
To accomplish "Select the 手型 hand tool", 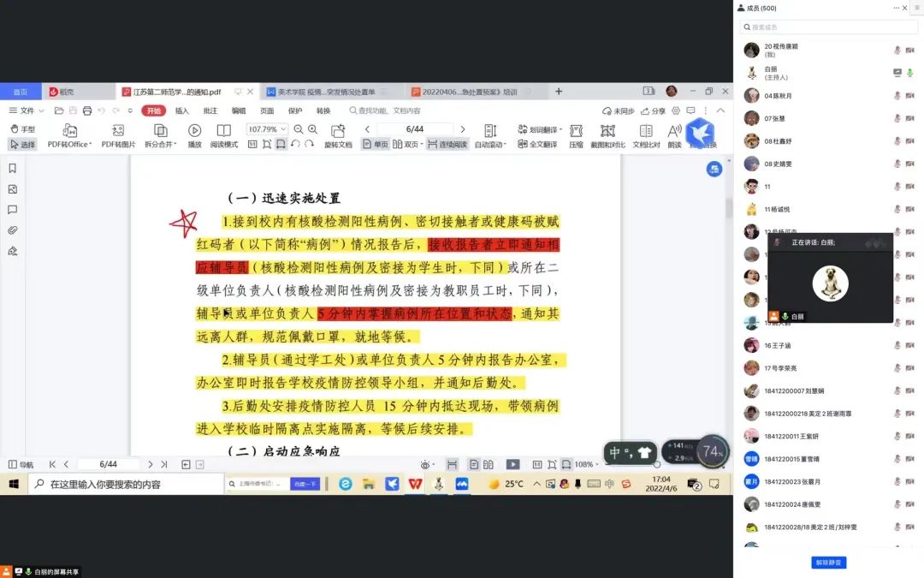I will pos(23,129).
